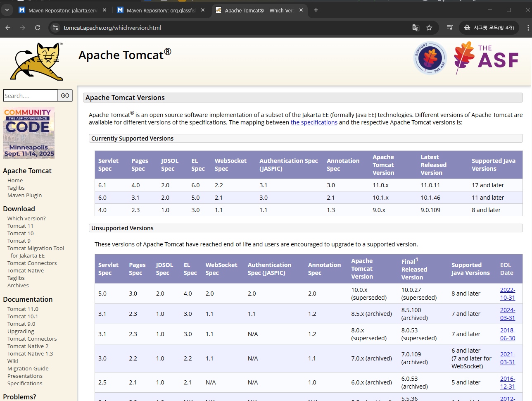The width and height of the screenshot is (532, 401).
Task: Open the Tomcat 10 download link
Action: (21, 233)
